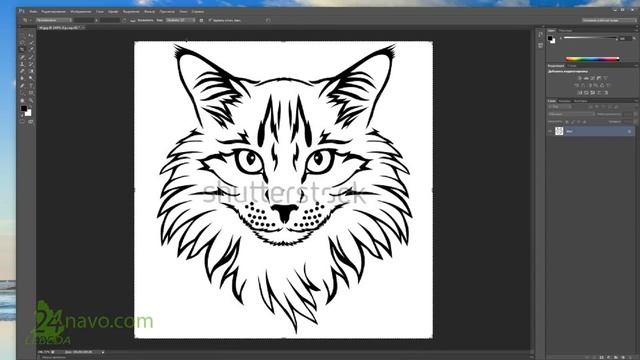Open crop options gear in options bar
640x360 pixels.
tap(201, 20)
